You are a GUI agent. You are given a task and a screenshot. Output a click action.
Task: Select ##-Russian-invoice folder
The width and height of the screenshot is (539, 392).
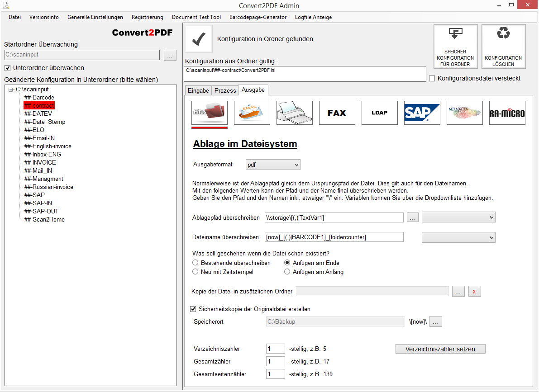coord(49,187)
